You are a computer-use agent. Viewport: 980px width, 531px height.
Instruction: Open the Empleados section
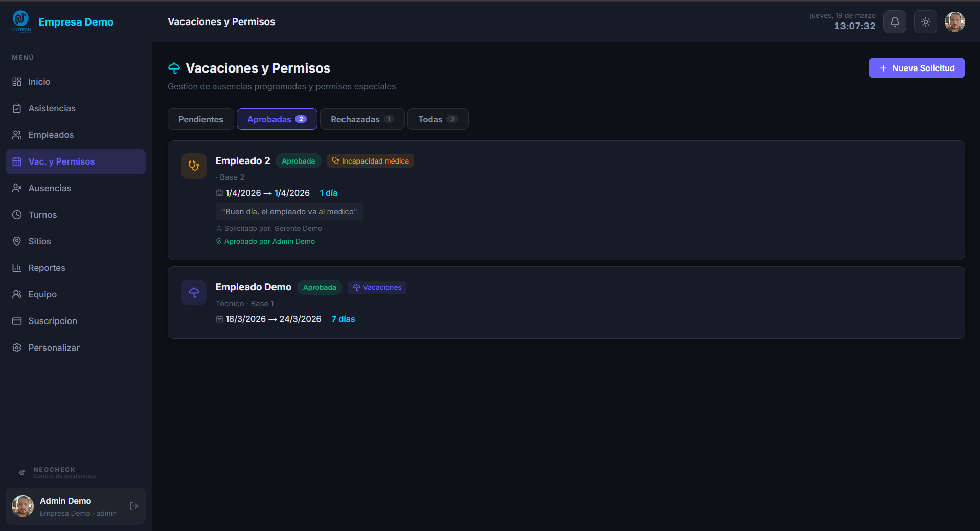click(51, 135)
